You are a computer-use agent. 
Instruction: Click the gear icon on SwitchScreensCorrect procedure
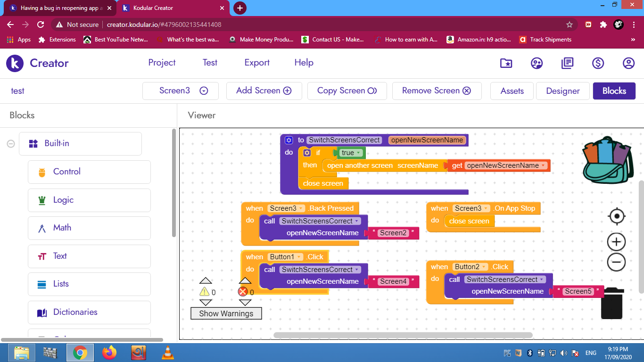[x=289, y=140]
